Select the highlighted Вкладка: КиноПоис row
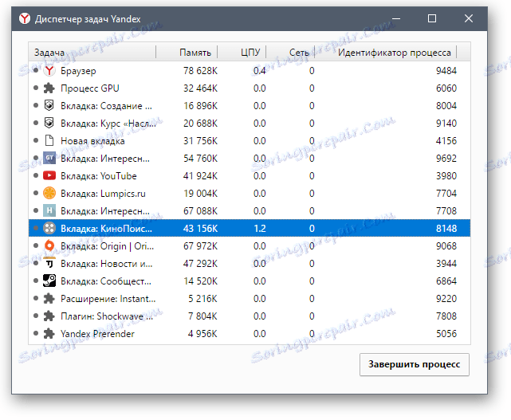Image resolution: width=511 pixels, height=420 pixels. pyautogui.click(x=250, y=229)
